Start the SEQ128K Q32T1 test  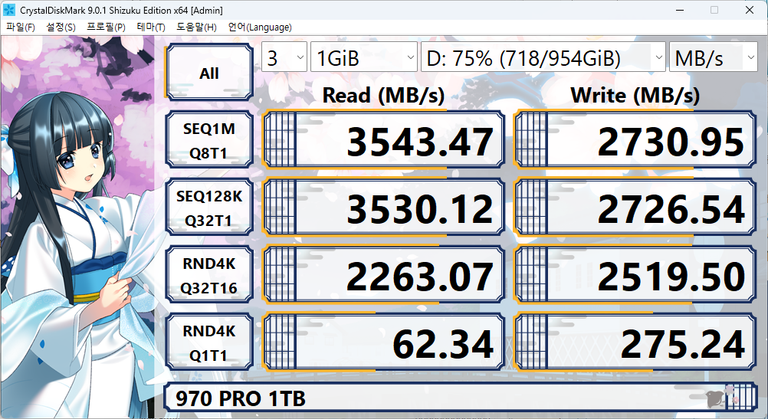click(209, 208)
